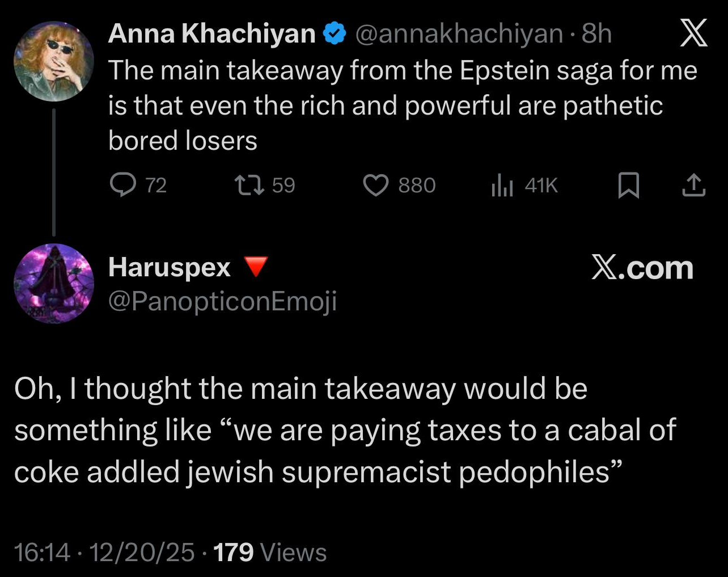
Task: Click the 8h timestamp on the tweet
Action: 597,34
